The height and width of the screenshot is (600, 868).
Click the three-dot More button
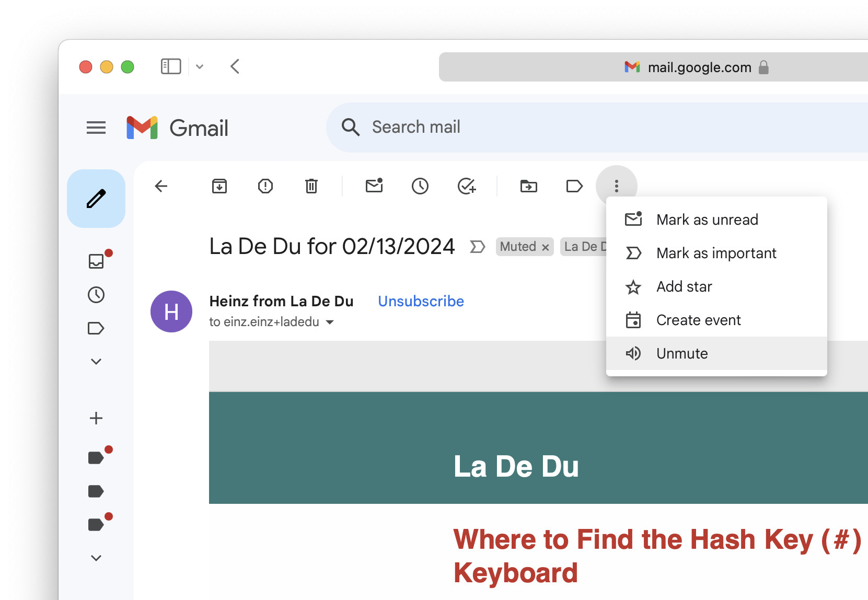(x=617, y=186)
